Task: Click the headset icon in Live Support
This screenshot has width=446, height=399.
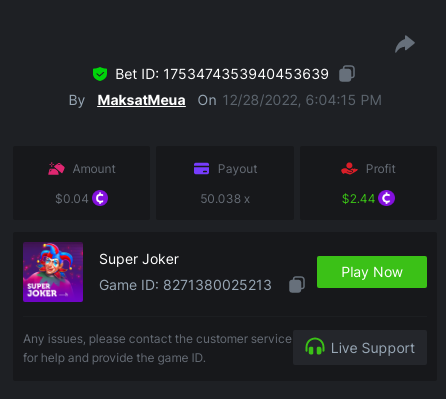Action: pos(315,347)
